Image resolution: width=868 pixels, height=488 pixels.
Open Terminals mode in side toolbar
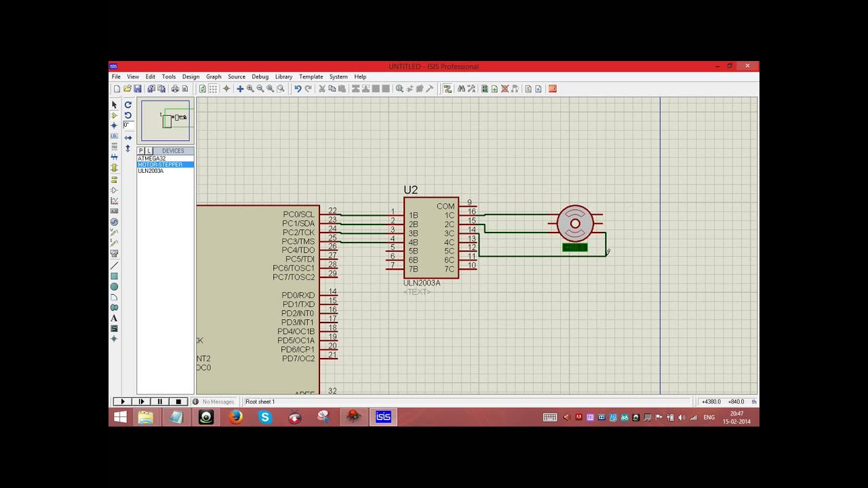click(114, 178)
